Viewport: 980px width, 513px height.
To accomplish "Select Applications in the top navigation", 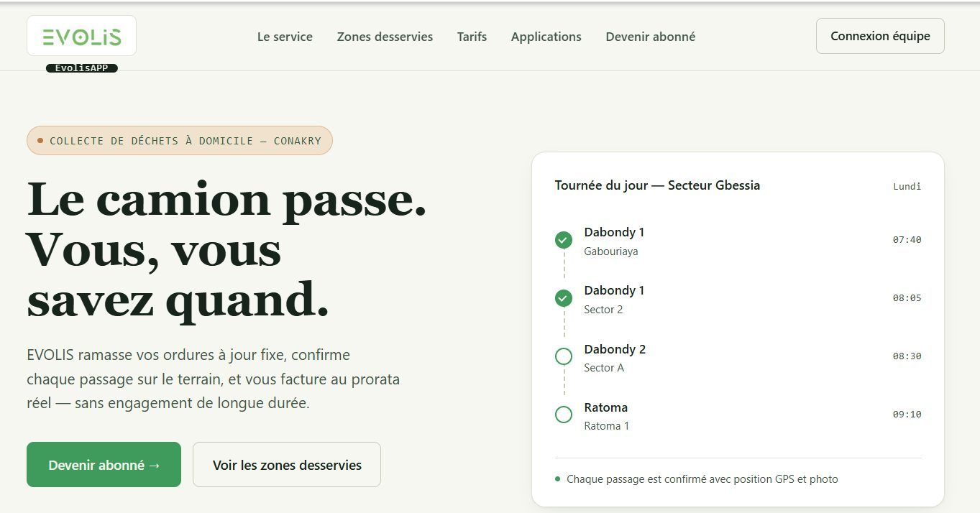I will pos(546,37).
